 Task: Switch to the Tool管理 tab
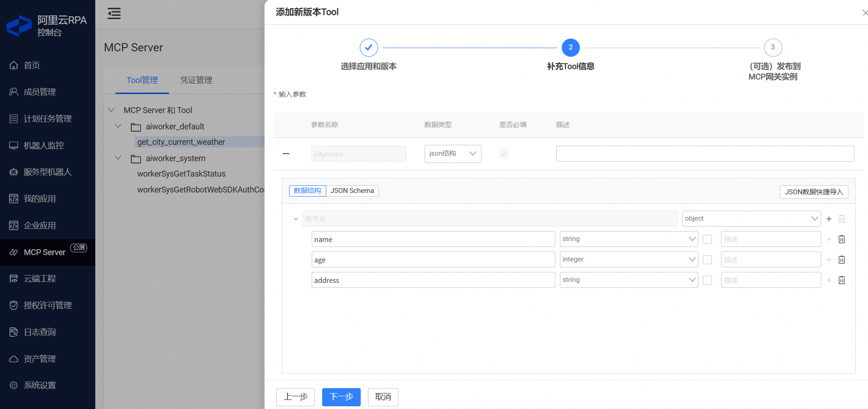click(142, 80)
